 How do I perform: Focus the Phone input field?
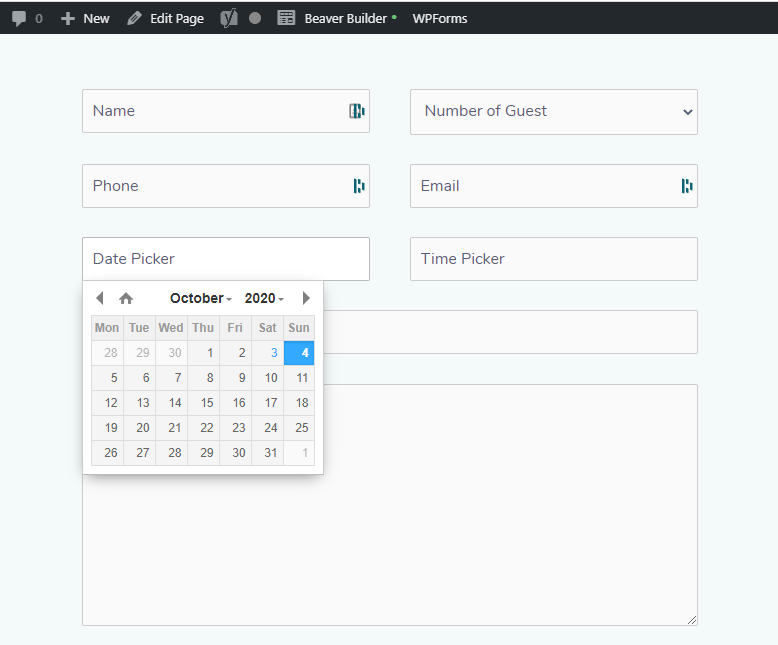(x=226, y=186)
